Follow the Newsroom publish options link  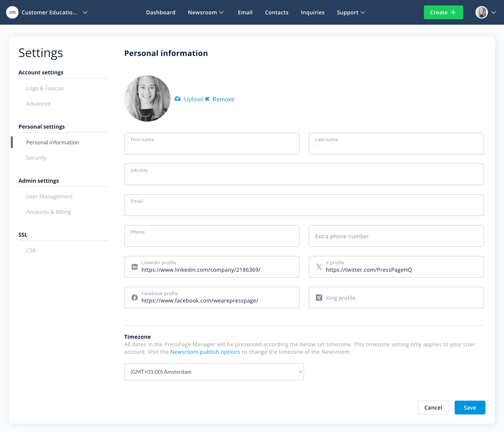(x=205, y=352)
